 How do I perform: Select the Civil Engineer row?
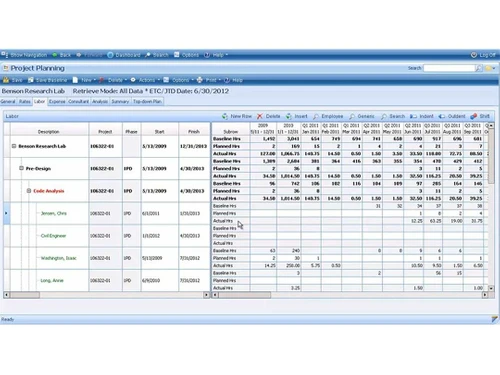pos(53,236)
